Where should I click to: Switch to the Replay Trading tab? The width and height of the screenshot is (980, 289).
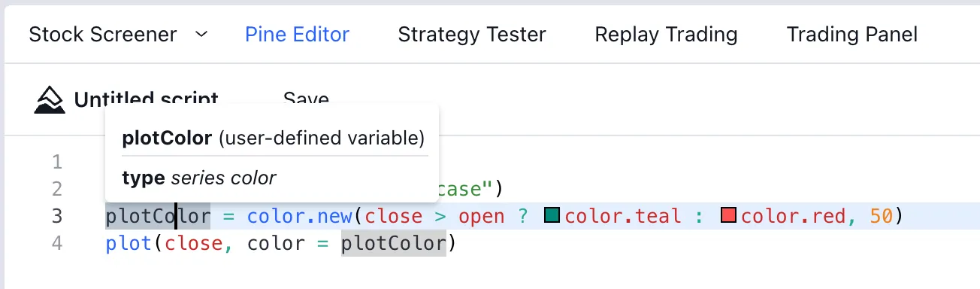[666, 35]
